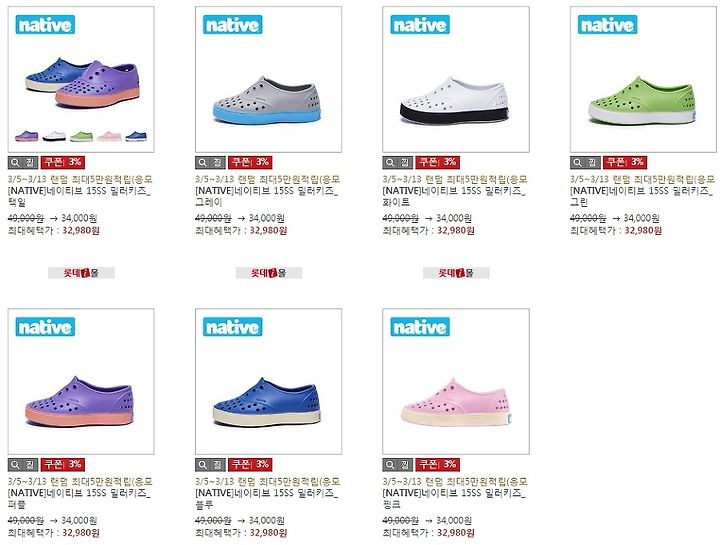Open the white shoe with black sole image
The image size is (720, 545).
[x=456, y=79]
